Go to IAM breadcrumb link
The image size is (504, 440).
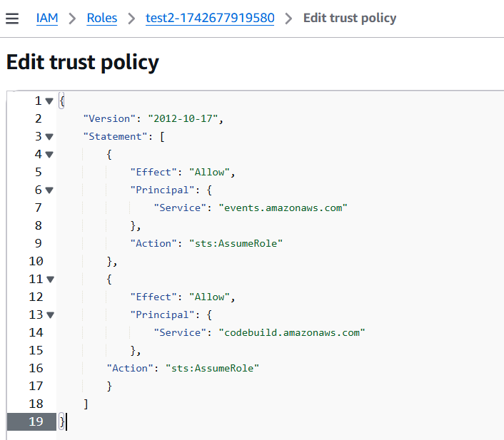(x=47, y=18)
